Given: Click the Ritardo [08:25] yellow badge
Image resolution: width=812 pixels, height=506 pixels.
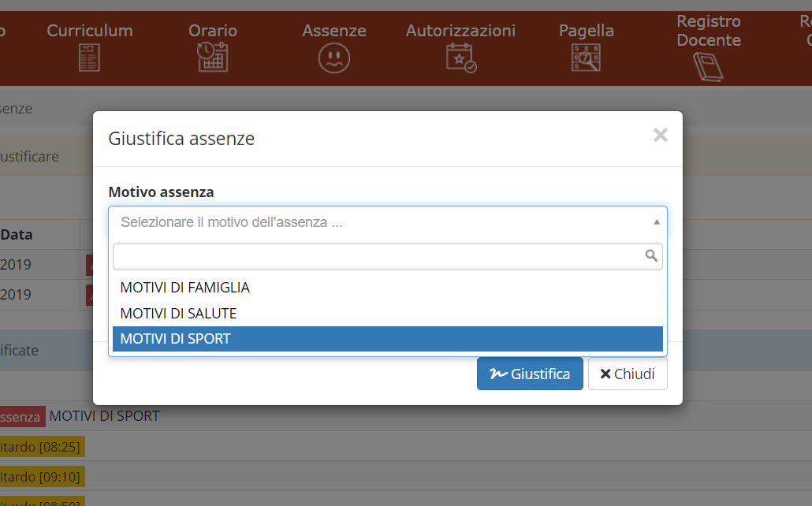Looking at the screenshot, I should coord(41,447).
